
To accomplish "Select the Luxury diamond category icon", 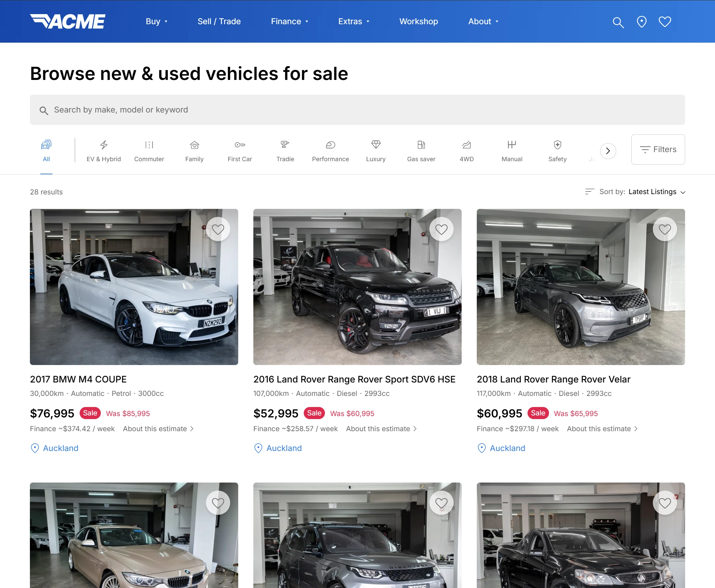I will (x=376, y=145).
